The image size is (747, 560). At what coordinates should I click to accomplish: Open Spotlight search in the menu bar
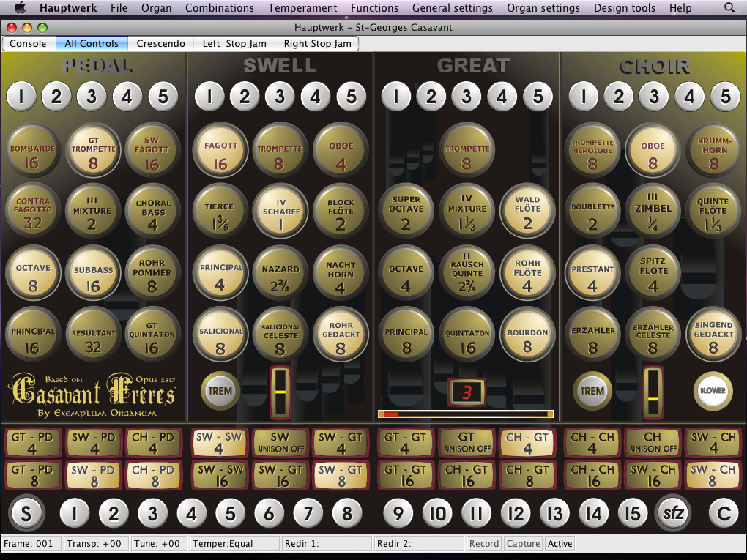729,7
